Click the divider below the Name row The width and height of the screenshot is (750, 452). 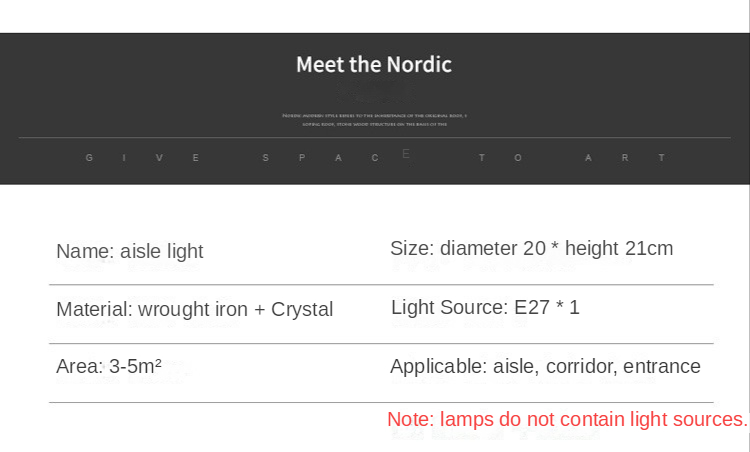click(381, 285)
